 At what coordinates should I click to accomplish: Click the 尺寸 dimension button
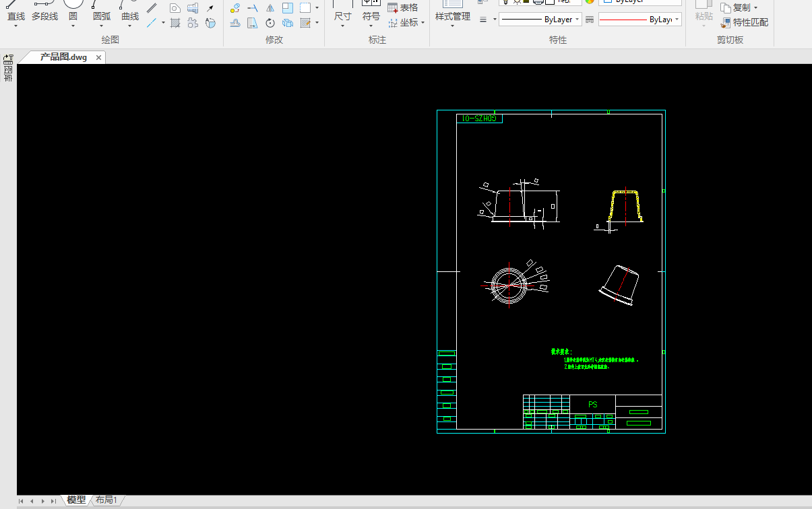342,16
